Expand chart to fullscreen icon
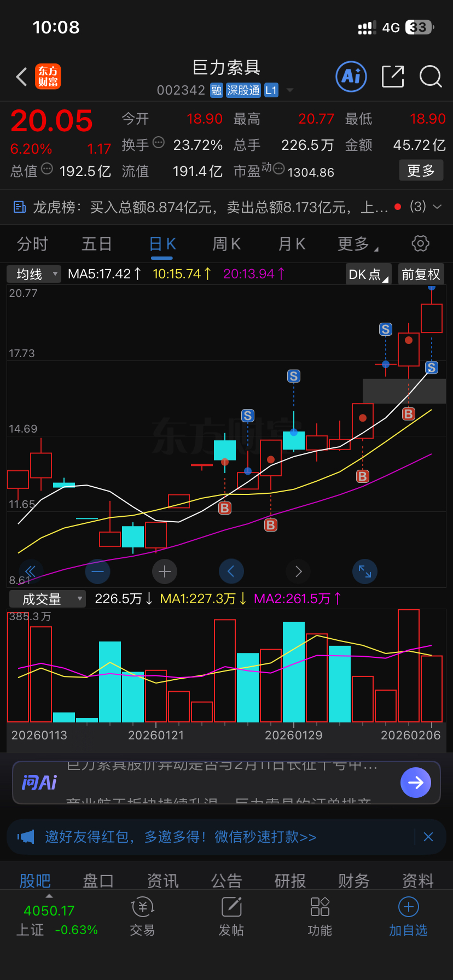Screen dimensions: 453x980 click(365, 571)
